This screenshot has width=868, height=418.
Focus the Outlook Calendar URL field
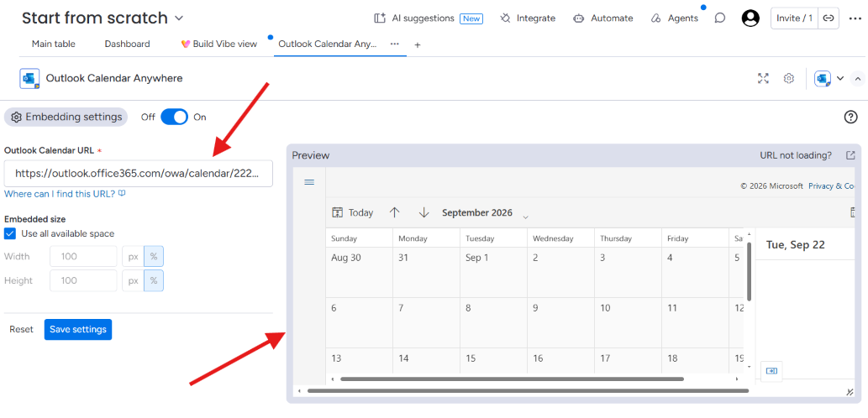click(x=139, y=174)
